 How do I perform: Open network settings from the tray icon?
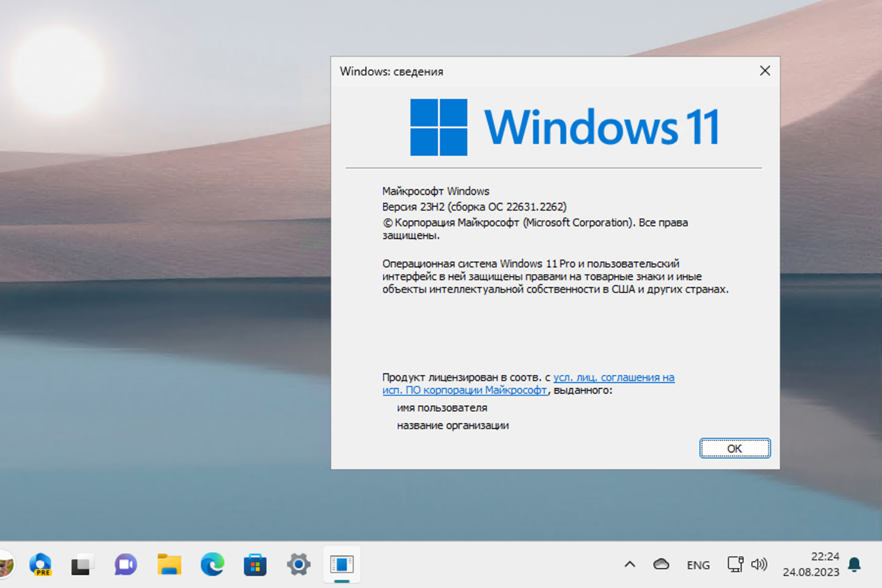(x=735, y=564)
